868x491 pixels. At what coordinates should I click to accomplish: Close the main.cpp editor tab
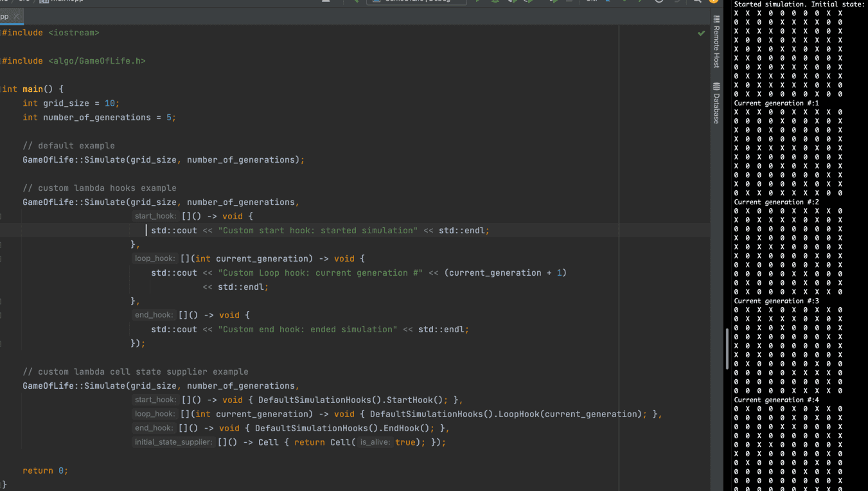(17, 16)
